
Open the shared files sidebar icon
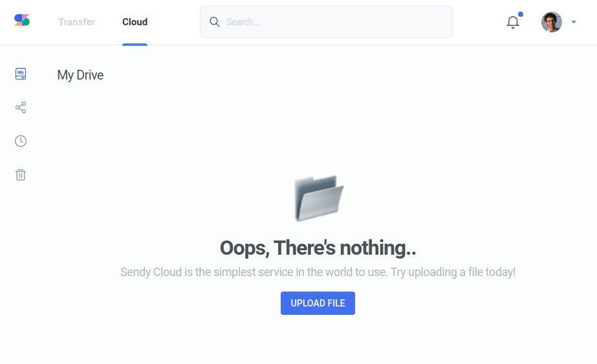click(x=21, y=107)
